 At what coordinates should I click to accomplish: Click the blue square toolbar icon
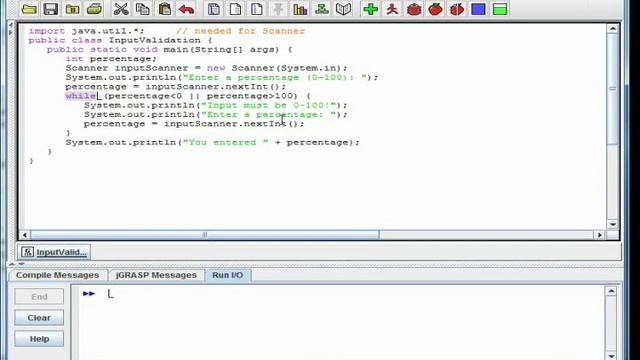[x=478, y=9]
